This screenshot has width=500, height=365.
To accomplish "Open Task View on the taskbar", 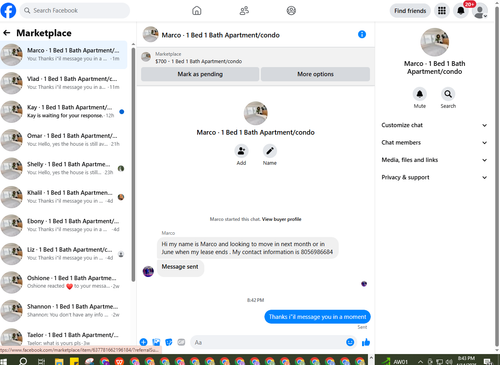I will 41,361.
